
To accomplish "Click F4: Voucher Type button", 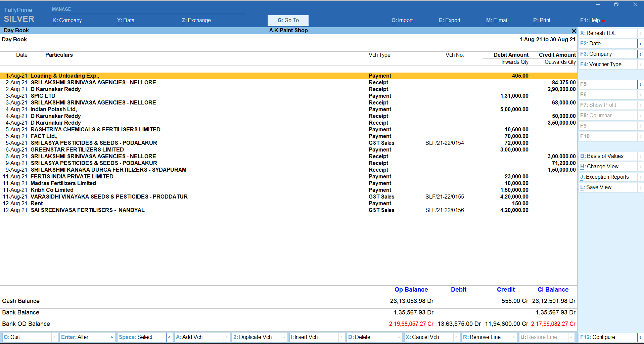I will [608, 64].
